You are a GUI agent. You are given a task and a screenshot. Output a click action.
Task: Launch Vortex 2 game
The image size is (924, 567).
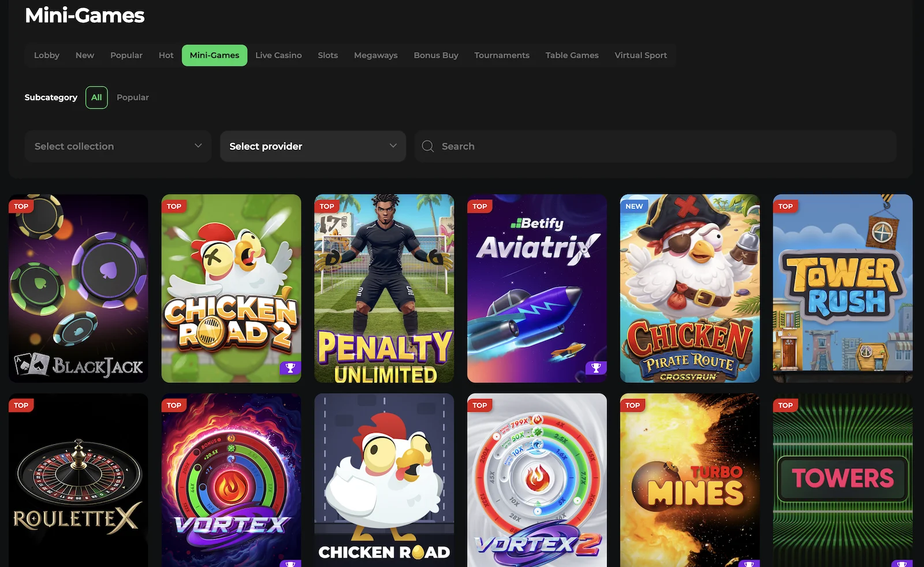click(x=537, y=480)
